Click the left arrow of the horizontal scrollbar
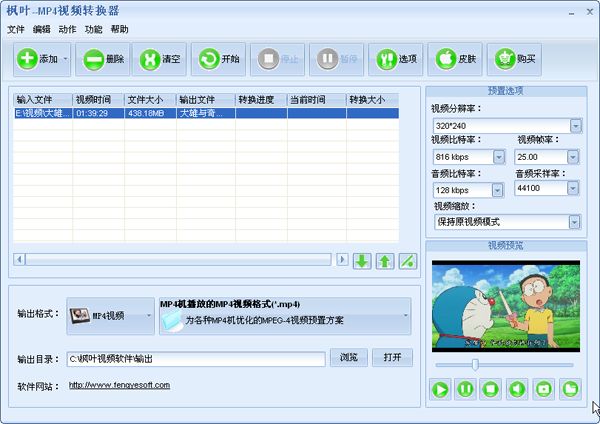The height and width of the screenshot is (424, 600). coord(19,259)
